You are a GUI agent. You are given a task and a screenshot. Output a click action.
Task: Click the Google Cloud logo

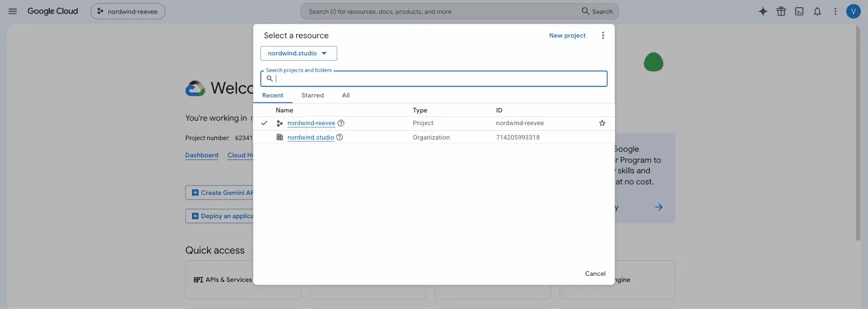click(53, 11)
